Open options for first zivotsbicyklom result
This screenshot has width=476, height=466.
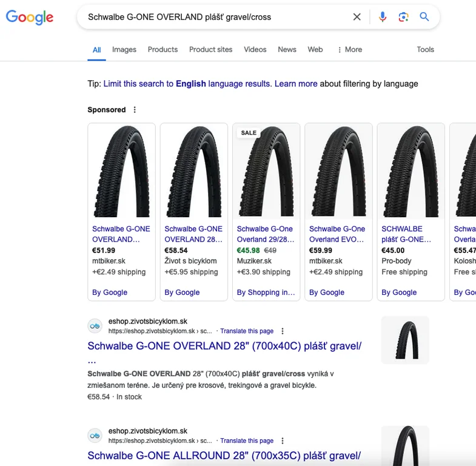[283, 331]
